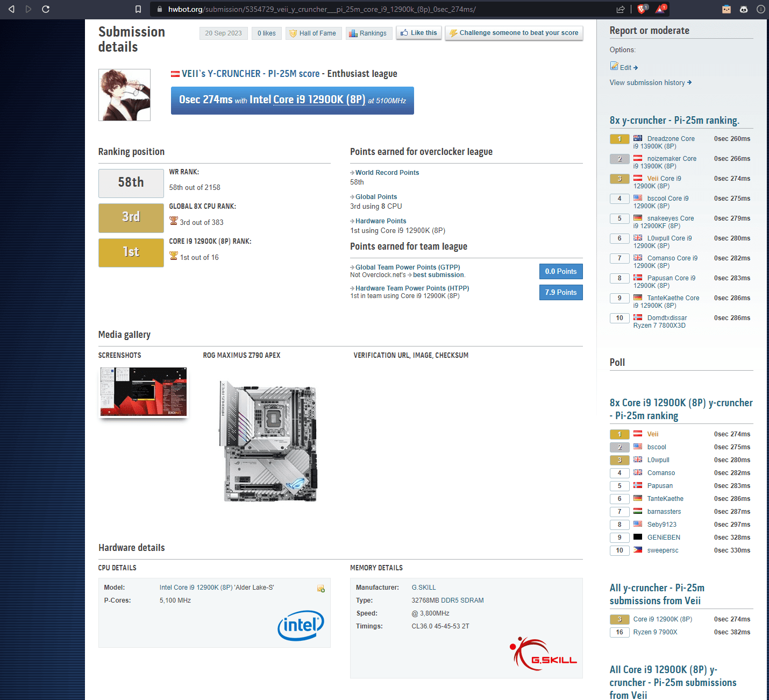769x700 pixels.
Task: Open Hardware Team Power Points (HTPP) link
Action: click(412, 288)
